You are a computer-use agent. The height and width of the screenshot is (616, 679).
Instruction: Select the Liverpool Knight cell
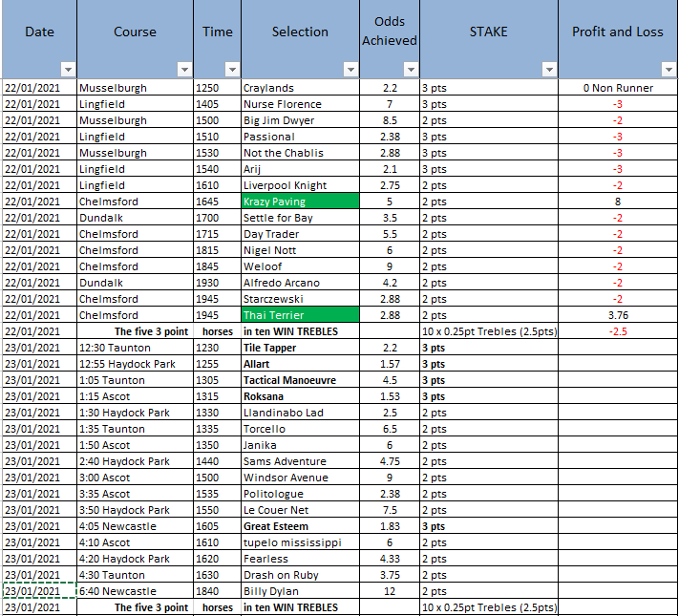click(x=300, y=185)
